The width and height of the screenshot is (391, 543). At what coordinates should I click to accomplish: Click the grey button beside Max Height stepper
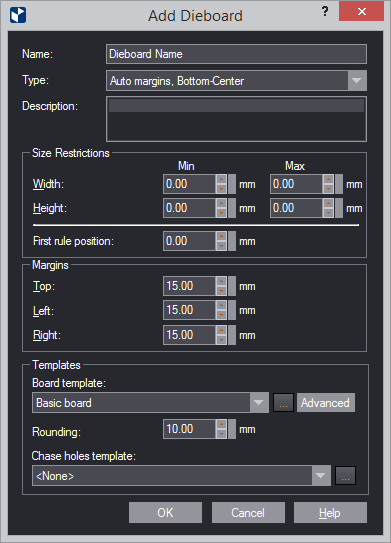(x=339, y=208)
